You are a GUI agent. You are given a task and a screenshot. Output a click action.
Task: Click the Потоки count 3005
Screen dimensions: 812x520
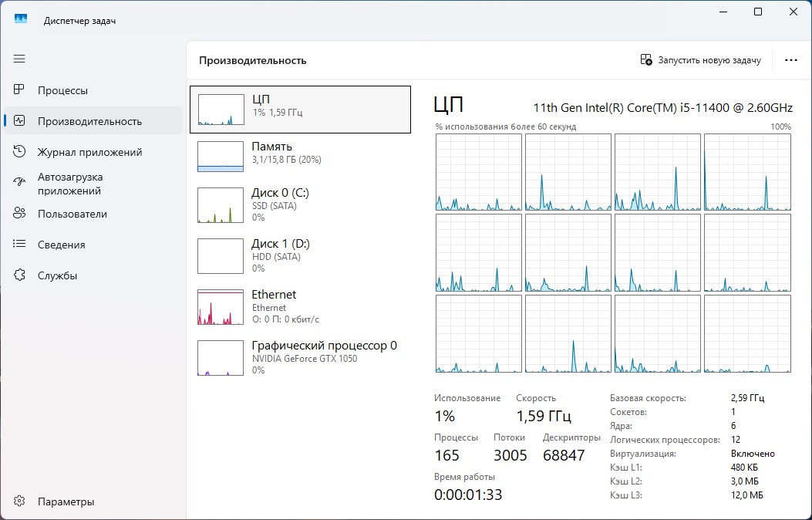pyautogui.click(x=510, y=455)
